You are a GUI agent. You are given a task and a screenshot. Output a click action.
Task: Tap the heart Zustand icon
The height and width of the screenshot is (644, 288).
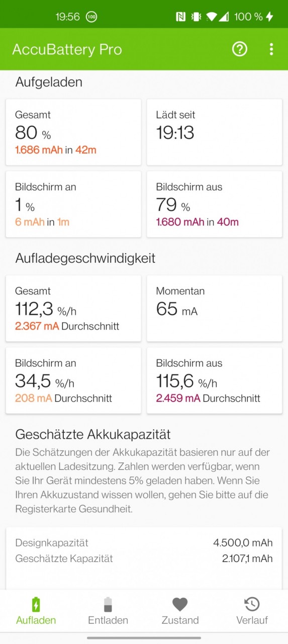[180, 604]
